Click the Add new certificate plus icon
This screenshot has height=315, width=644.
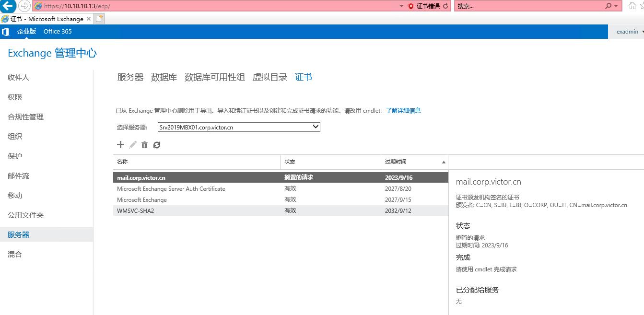[x=120, y=144]
